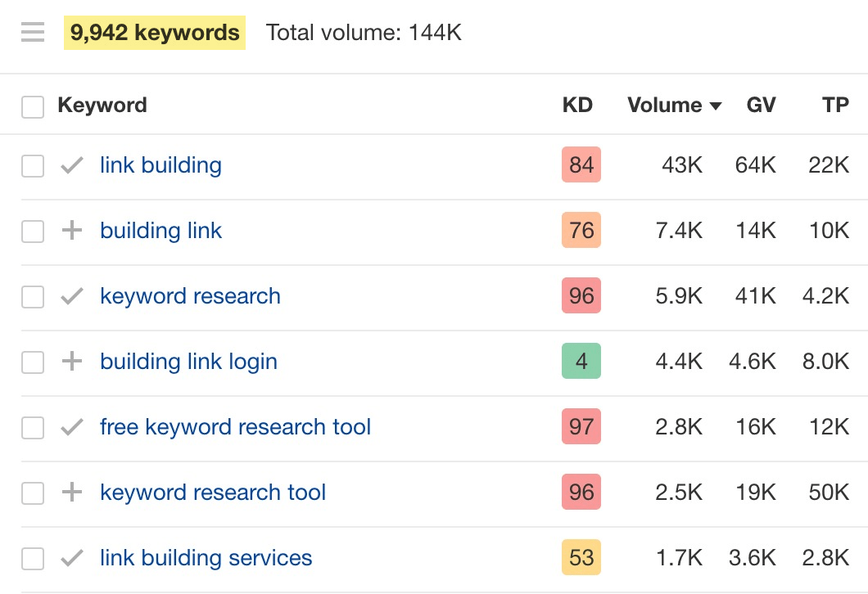Open the keyword research link
Viewport: 868px width, 594px height.
click(x=190, y=296)
